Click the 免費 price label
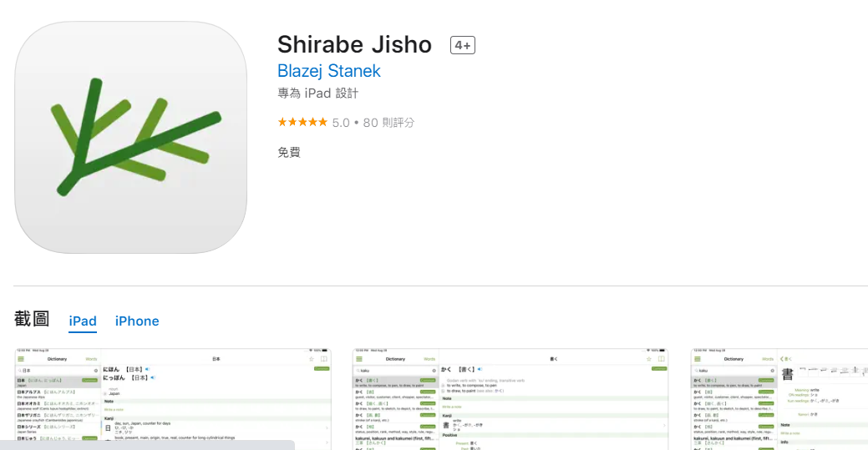Viewport: 868px width, 450px height. [289, 152]
